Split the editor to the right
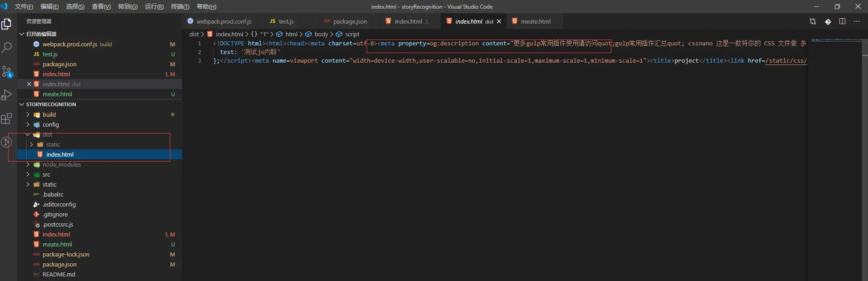The height and width of the screenshot is (281, 868). (x=842, y=21)
